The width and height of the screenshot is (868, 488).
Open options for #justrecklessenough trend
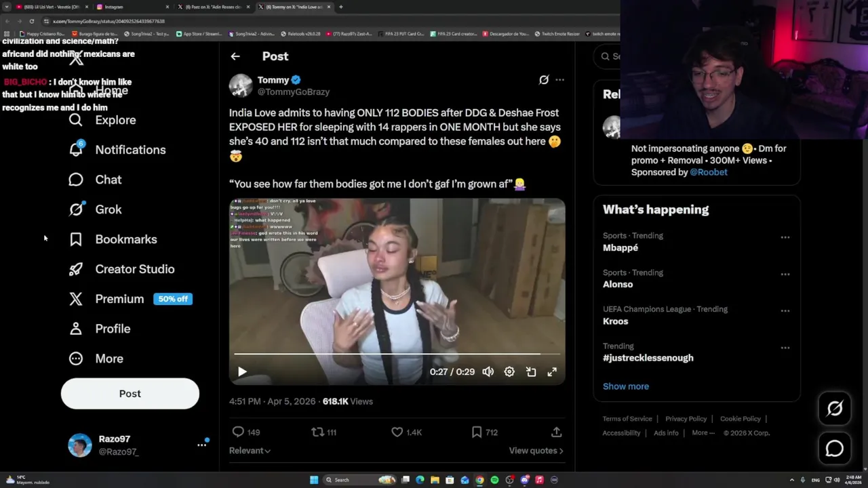[785, 348]
